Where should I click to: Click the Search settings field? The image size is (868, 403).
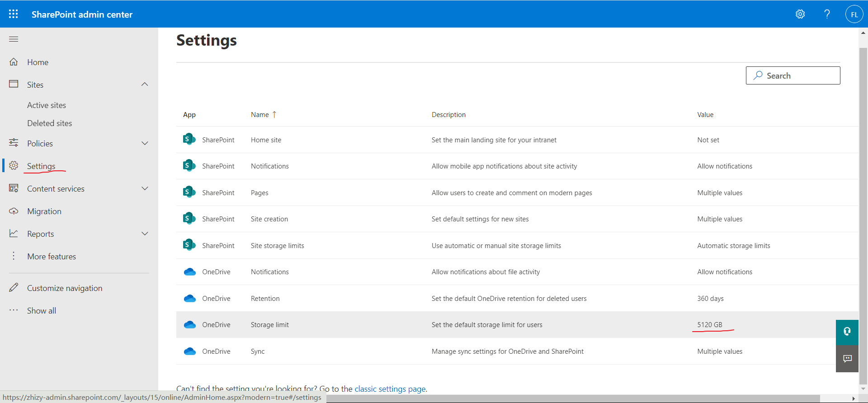click(x=793, y=75)
